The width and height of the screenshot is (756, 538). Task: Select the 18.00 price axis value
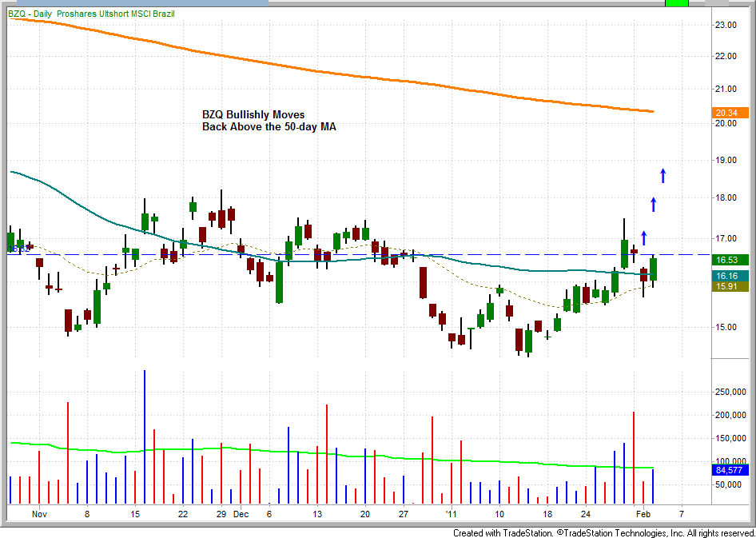727,198
